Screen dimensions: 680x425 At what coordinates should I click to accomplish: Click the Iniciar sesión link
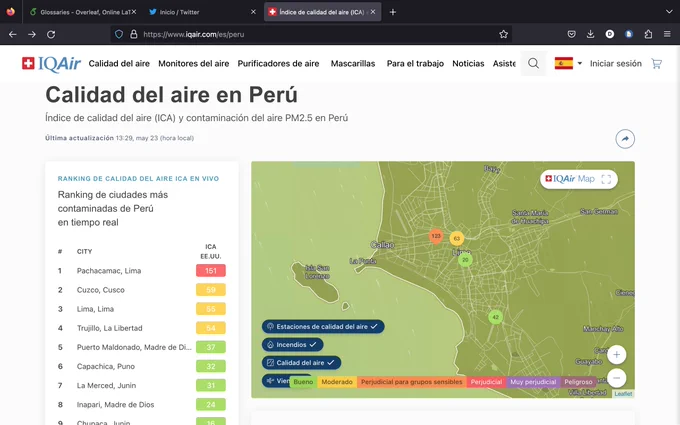pos(615,64)
